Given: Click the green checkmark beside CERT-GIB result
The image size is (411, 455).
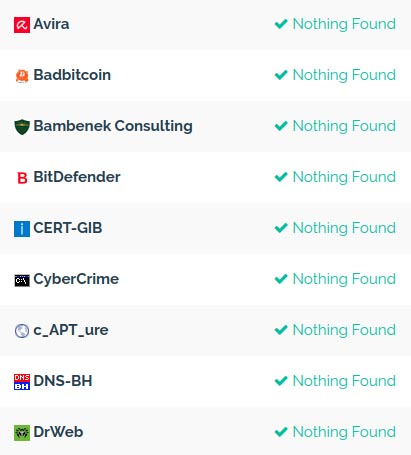Looking at the screenshot, I should click(281, 228).
